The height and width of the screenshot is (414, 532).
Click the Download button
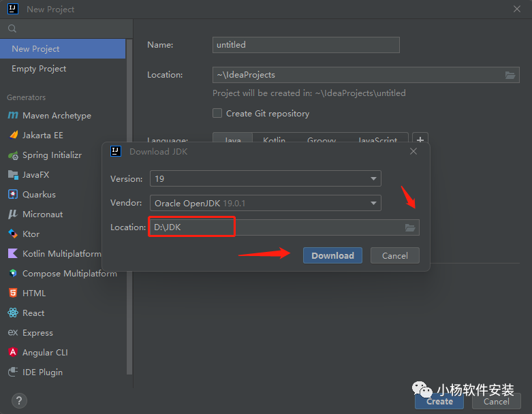[x=332, y=256]
